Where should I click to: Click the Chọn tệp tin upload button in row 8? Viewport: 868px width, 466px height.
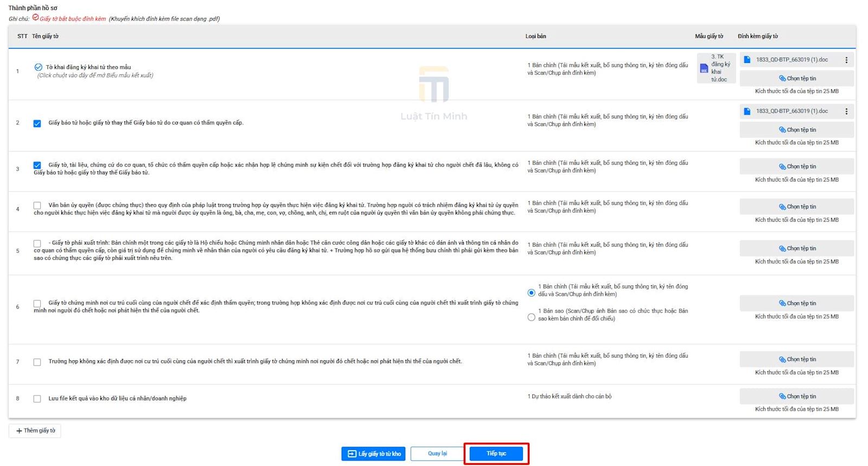click(x=796, y=397)
